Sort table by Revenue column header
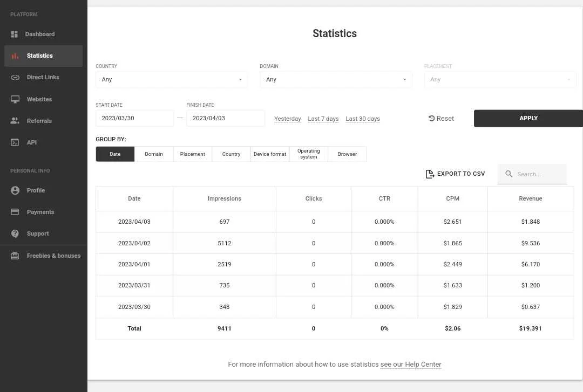This screenshot has width=583, height=392. tap(530, 199)
